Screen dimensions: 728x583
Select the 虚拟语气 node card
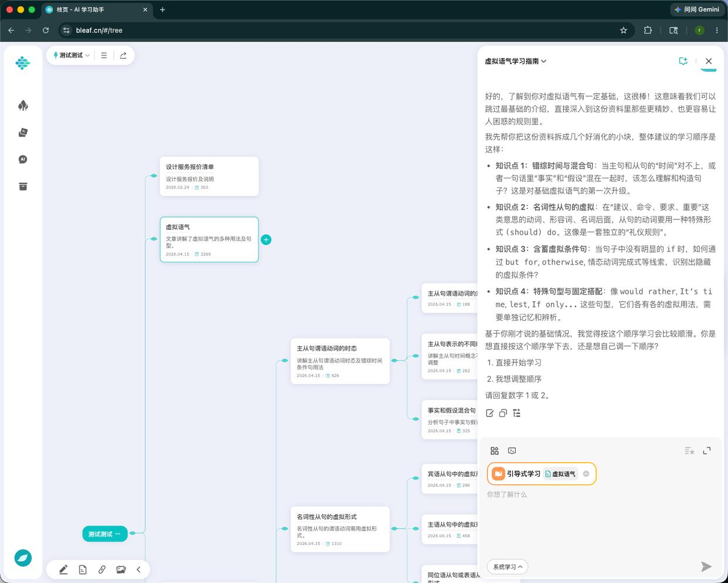[x=209, y=239]
